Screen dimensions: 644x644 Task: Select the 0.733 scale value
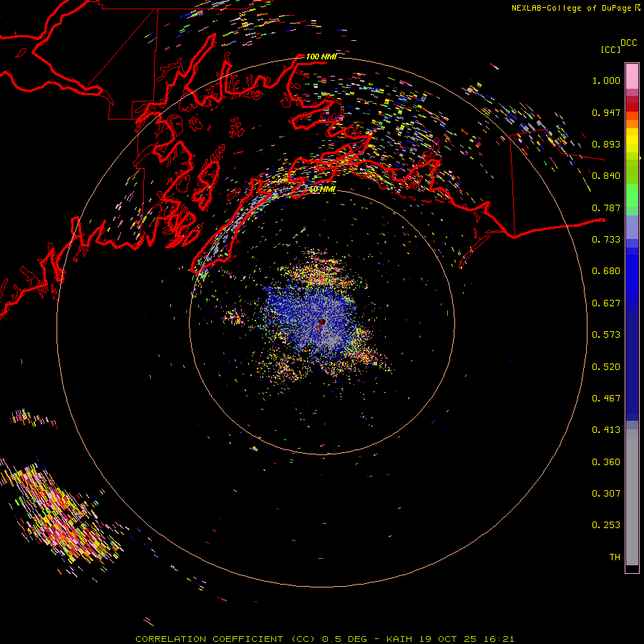pos(606,240)
